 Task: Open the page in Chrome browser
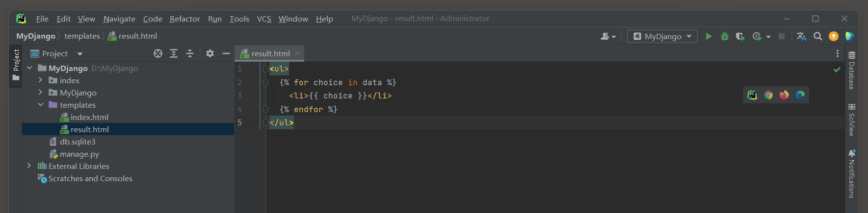pos(768,95)
